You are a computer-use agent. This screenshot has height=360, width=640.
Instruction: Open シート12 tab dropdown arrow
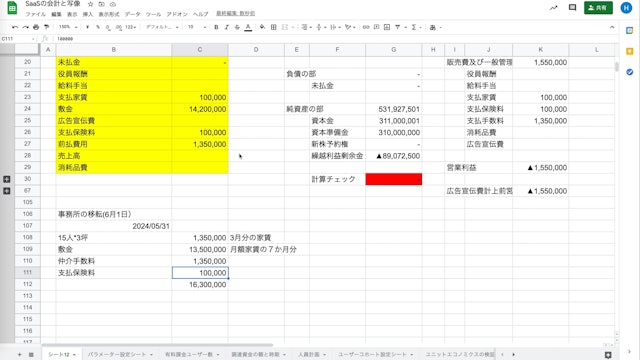click(74, 355)
